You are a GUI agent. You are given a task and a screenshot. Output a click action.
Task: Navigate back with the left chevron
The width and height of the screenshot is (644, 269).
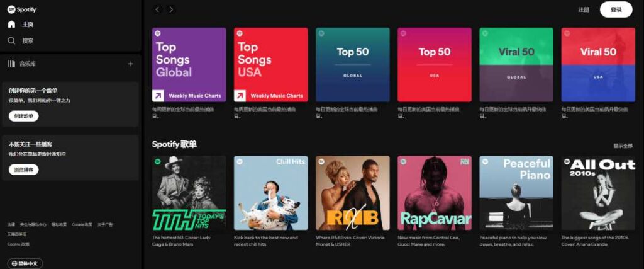(x=157, y=9)
